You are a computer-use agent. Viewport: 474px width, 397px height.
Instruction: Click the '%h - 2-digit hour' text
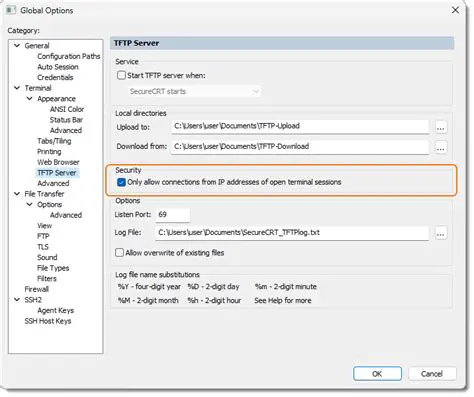click(214, 301)
